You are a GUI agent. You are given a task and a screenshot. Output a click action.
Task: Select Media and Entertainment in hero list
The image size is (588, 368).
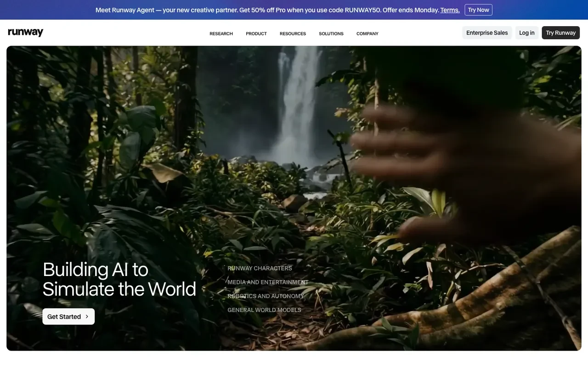268,282
